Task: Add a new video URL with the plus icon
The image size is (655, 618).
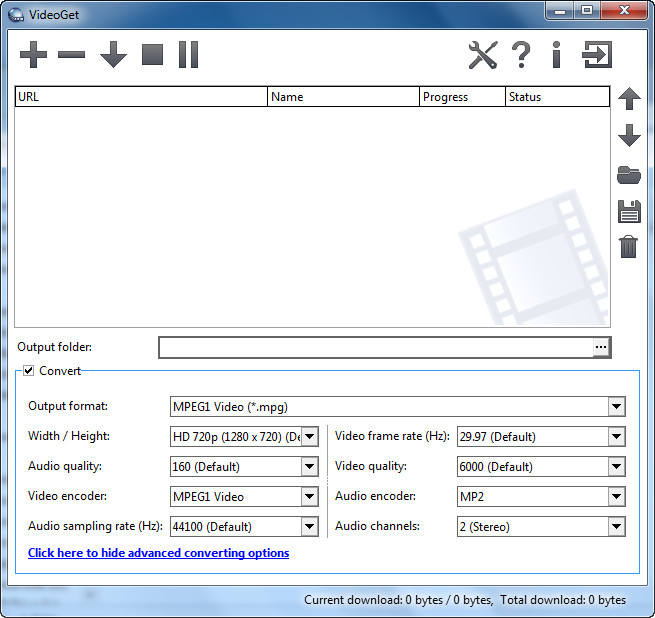Action: [x=33, y=54]
